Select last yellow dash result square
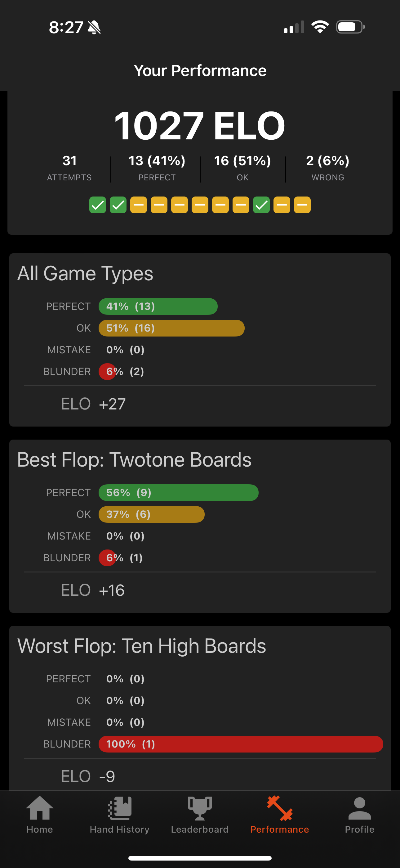The width and height of the screenshot is (400, 868). tap(302, 205)
